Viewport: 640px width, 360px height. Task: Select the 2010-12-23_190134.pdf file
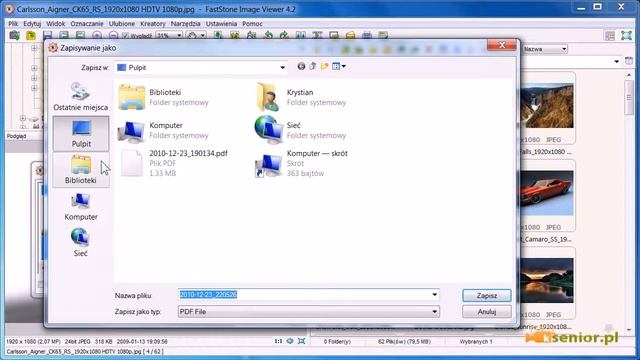tap(173, 163)
